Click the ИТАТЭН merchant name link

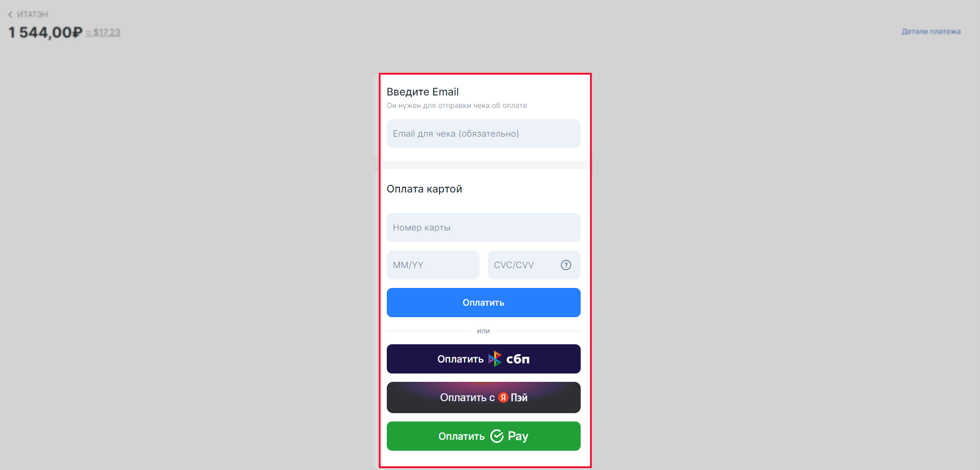coord(32,15)
